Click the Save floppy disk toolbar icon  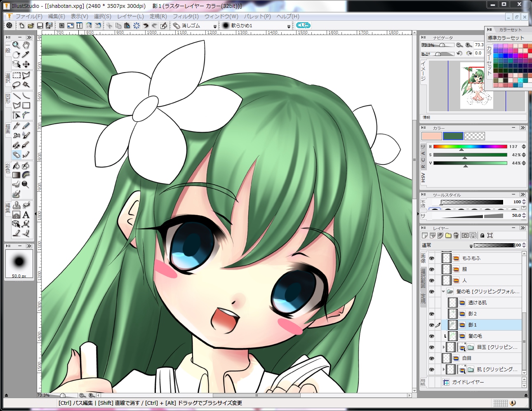tap(40, 26)
